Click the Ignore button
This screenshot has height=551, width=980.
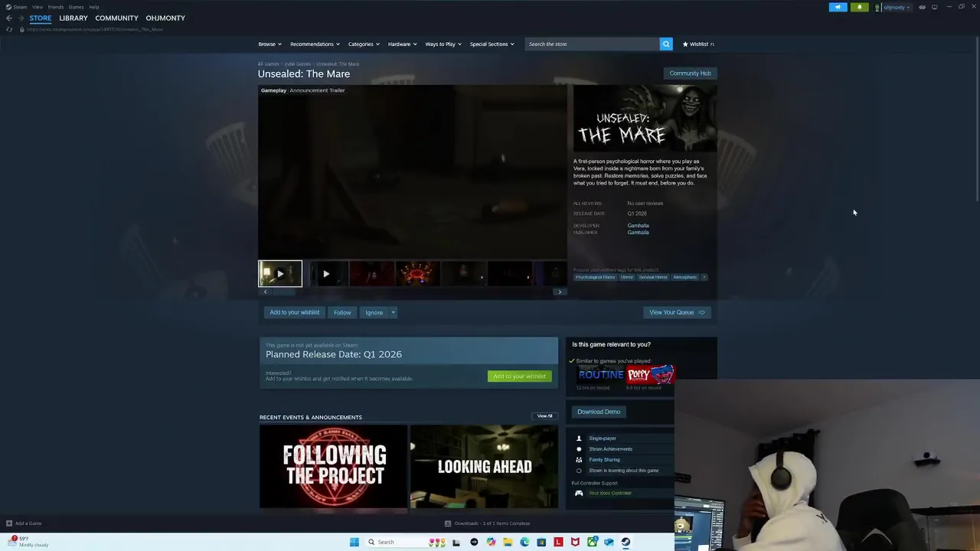coord(374,312)
